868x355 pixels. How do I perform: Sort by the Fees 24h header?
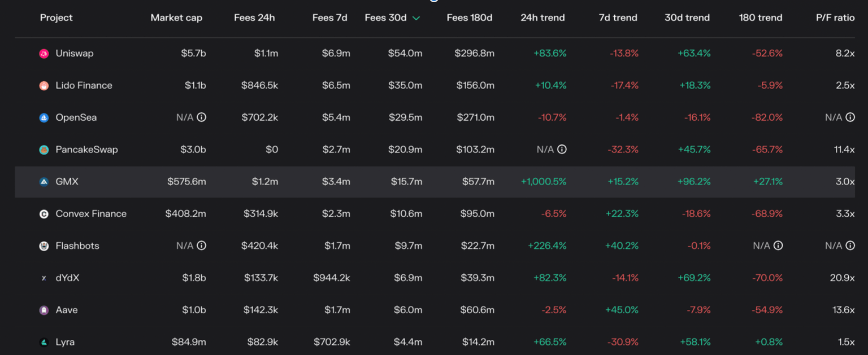[254, 18]
